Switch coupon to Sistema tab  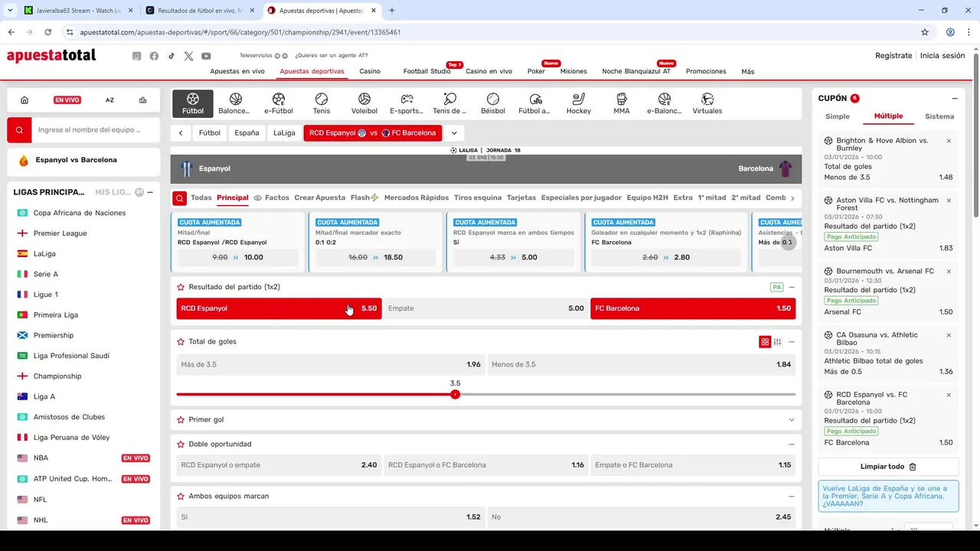[939, 116]
